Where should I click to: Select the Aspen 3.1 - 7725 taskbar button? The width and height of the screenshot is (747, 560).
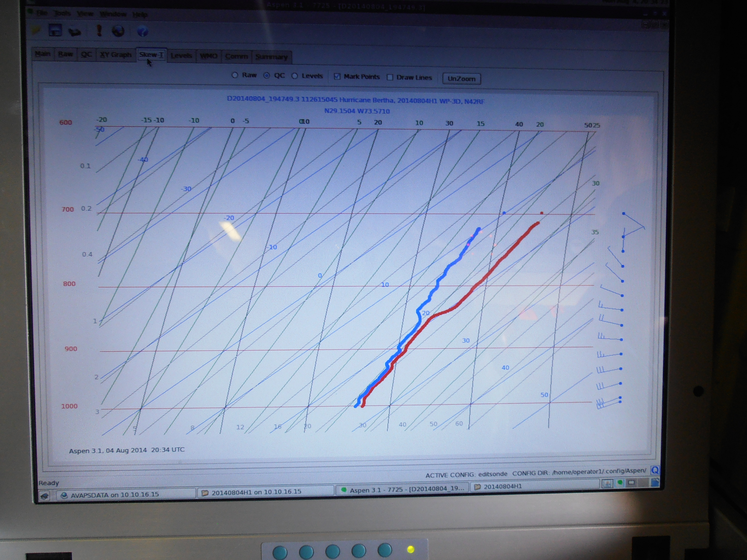403,490
